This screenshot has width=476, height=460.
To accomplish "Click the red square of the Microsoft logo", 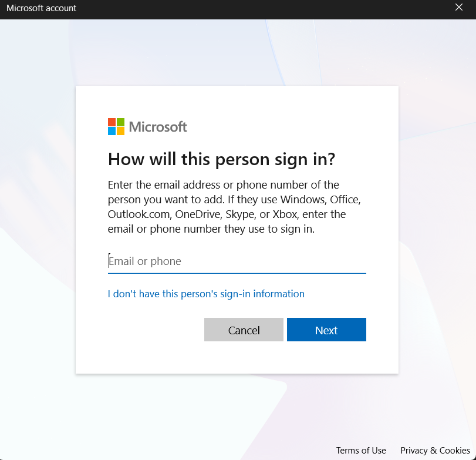I will [x=112, y=122].
